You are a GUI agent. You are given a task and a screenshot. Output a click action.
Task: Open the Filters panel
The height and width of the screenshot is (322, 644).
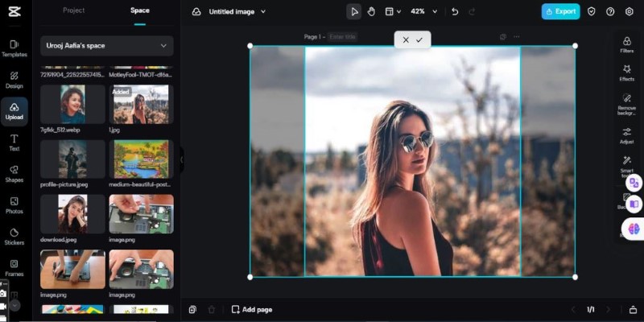tap(626, 44)
